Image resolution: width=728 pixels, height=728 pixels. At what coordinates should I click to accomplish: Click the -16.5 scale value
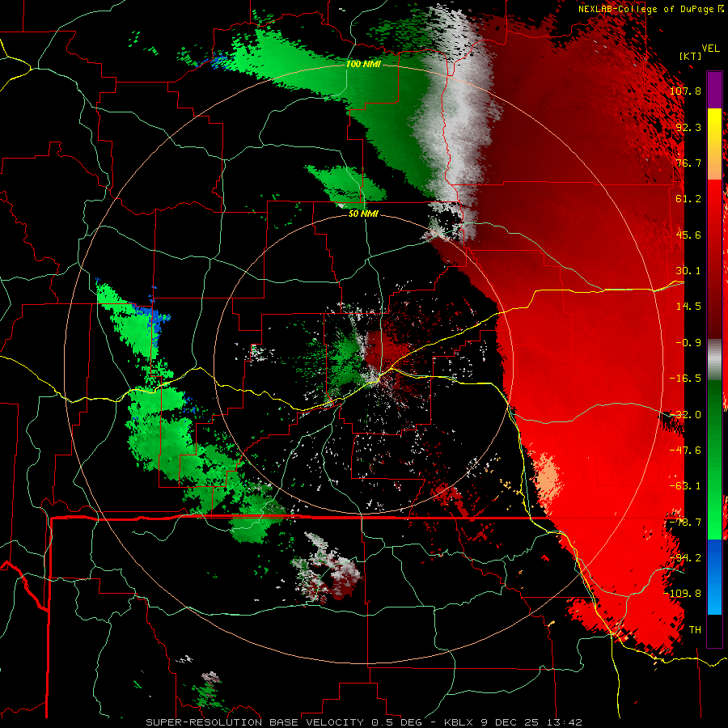coord(685,379)
